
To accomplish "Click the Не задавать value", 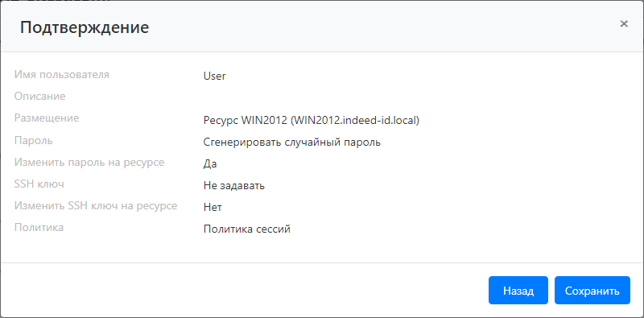I will pyautogui.click(x=234, y=186).
